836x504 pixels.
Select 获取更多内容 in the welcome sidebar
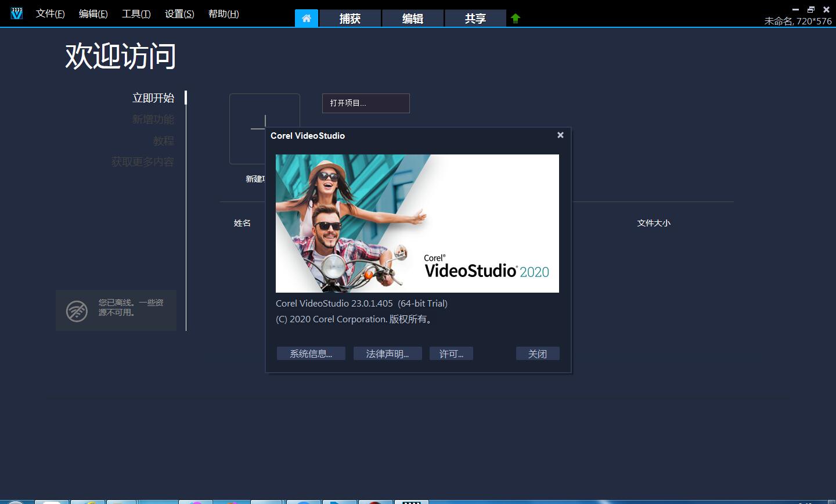point(143,161)
